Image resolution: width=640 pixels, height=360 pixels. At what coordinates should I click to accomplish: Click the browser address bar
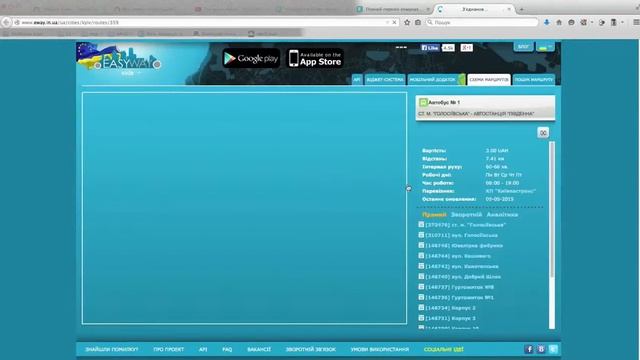[203, 22]
